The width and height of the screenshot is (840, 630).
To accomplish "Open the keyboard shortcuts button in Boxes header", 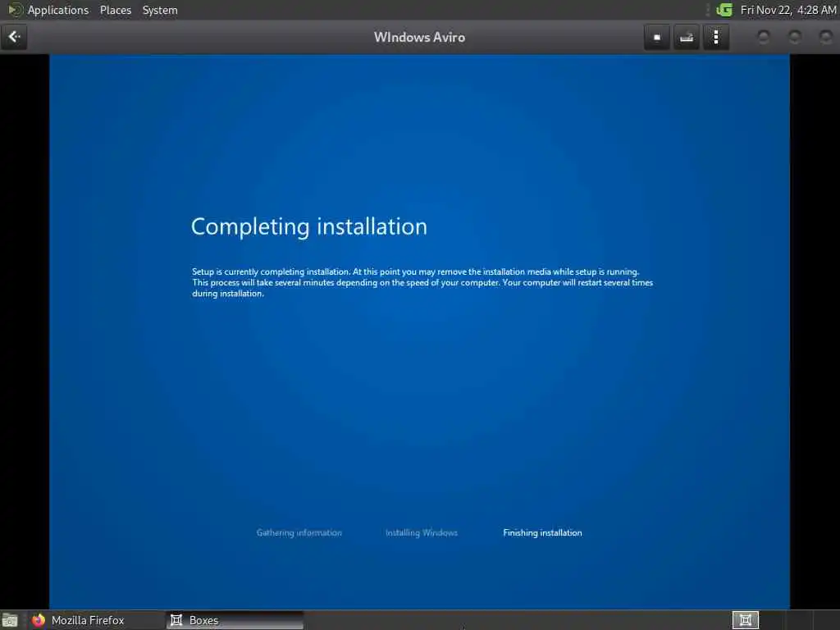I will coord(687,37).
